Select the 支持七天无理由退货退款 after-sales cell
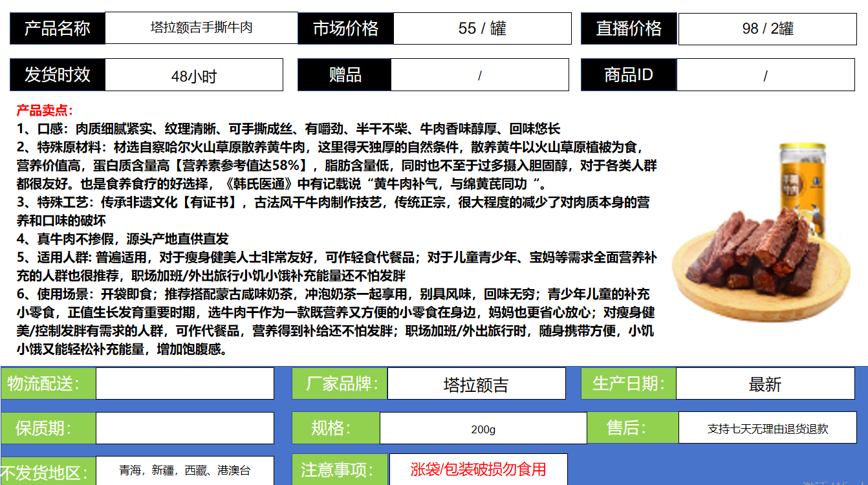The image size is (868, 485). [x=767, y=429]
